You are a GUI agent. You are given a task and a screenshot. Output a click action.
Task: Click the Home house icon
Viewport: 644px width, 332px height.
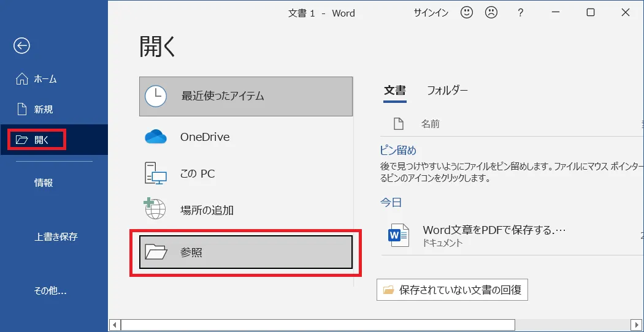pyautogui.click(x=21, y=79)
